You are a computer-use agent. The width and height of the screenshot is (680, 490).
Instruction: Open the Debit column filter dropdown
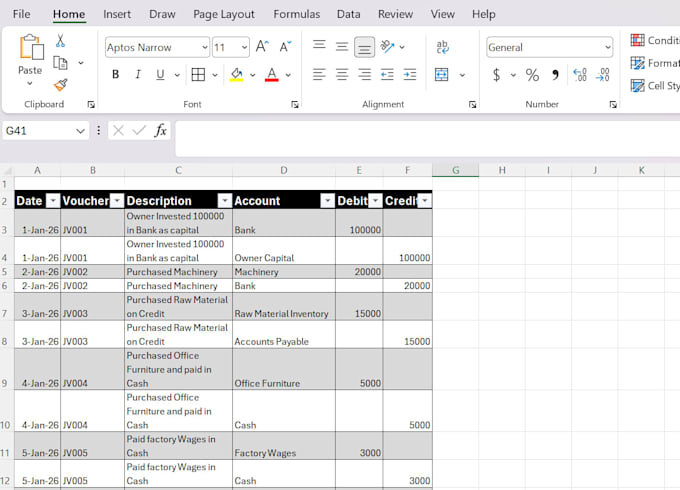click(x=376, y=201)
